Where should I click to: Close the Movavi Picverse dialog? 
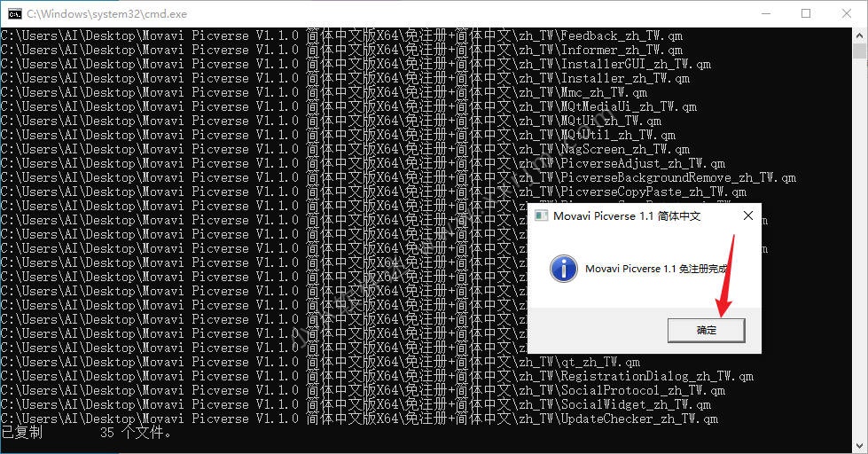748,215
